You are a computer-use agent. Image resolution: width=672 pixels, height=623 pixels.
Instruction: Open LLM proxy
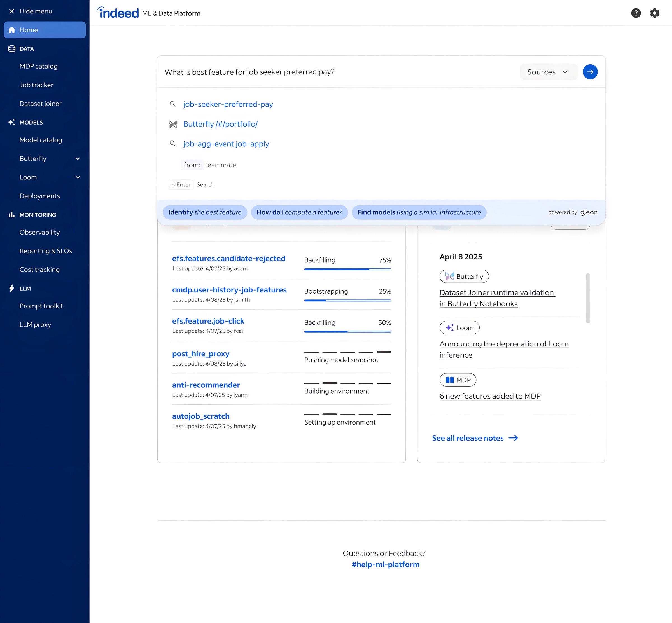click(x=35, y=325)
